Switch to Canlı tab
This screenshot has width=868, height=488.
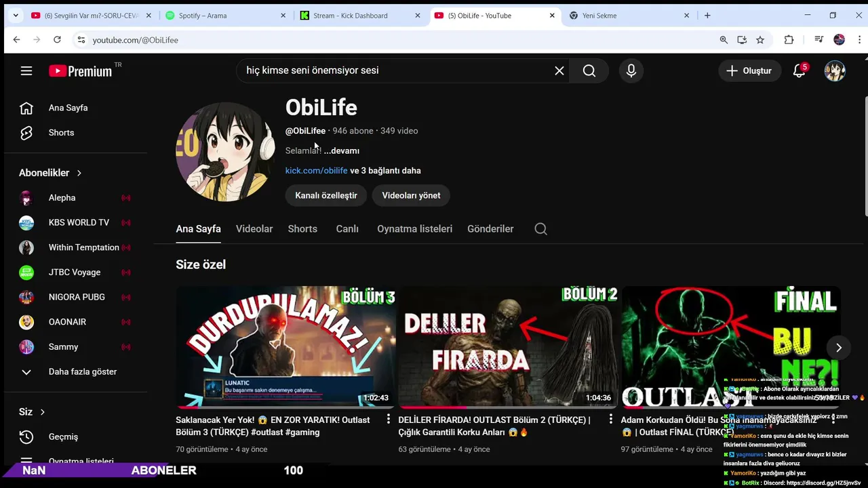click(347, 229)
